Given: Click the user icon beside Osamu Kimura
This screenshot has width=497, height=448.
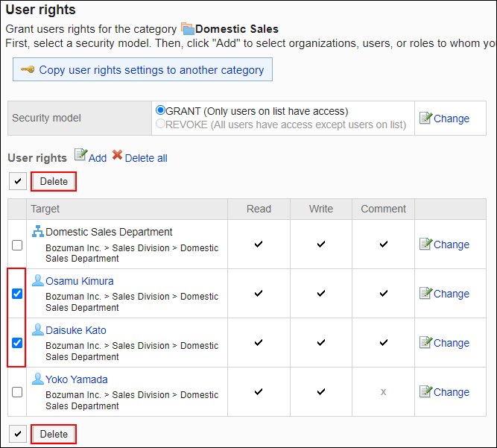Looking at the screenshot, I should point(38,280).
